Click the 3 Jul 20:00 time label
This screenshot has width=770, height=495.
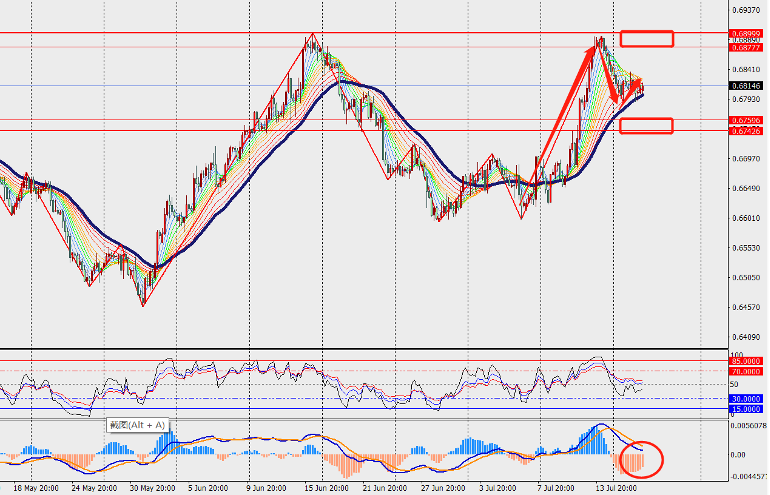[x=499, y=488]
